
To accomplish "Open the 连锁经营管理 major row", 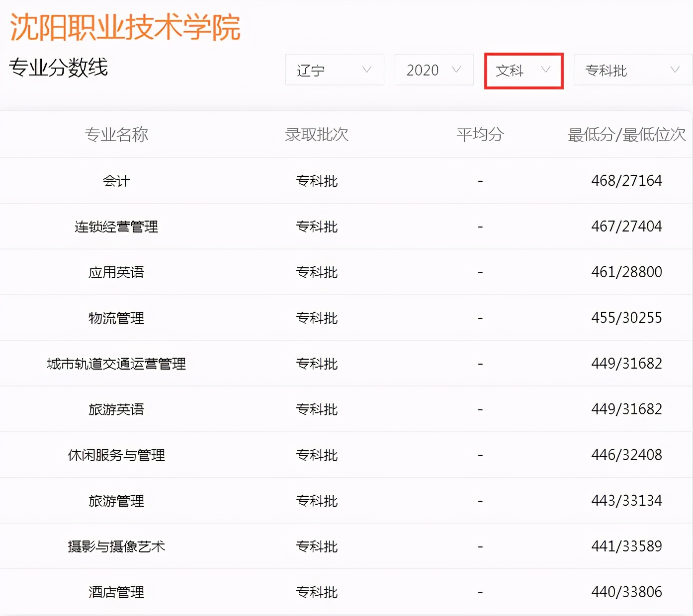I will click(117, 227).
